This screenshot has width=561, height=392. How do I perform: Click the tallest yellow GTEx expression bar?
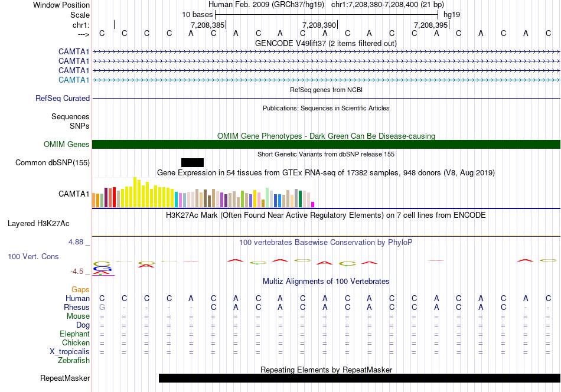pyautogui.click(x=135, y=192)
